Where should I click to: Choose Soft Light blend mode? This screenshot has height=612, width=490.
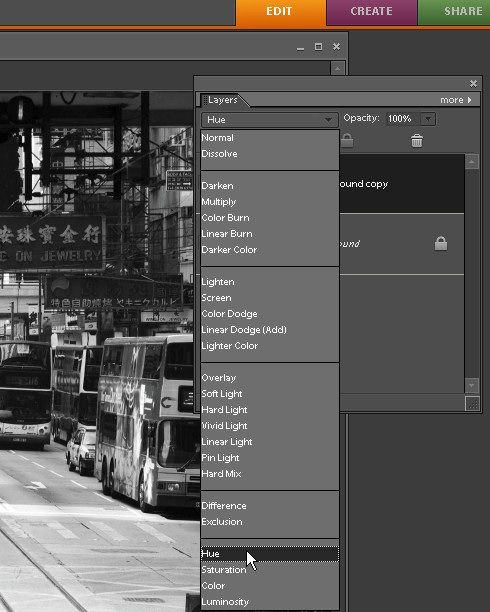pyautogui.click(x=222, y=394)
